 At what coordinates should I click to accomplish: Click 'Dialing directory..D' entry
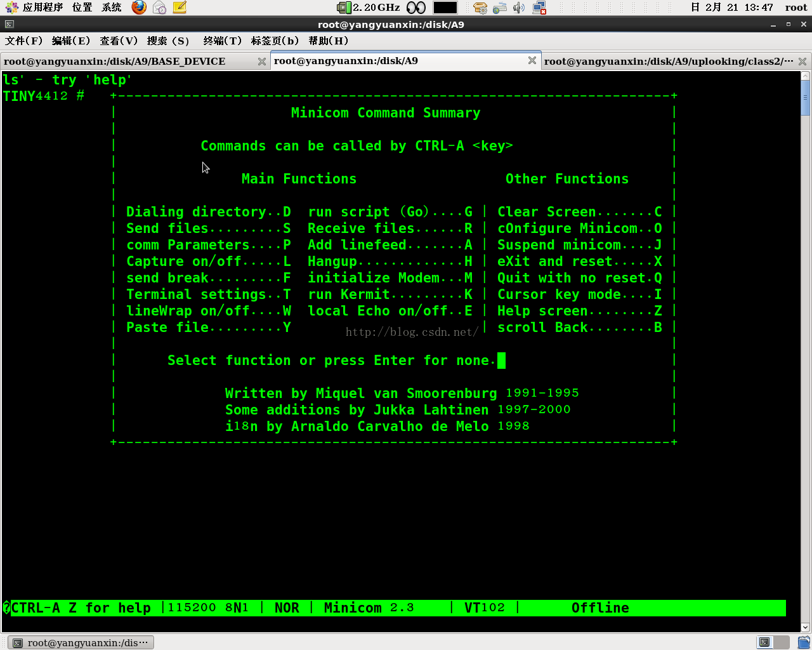[x=209, y=212]
